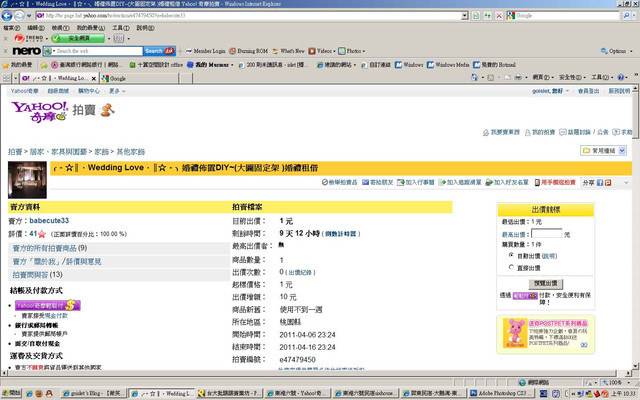Click the Facebook share icon
640x400 pixels.
[600, 183]
